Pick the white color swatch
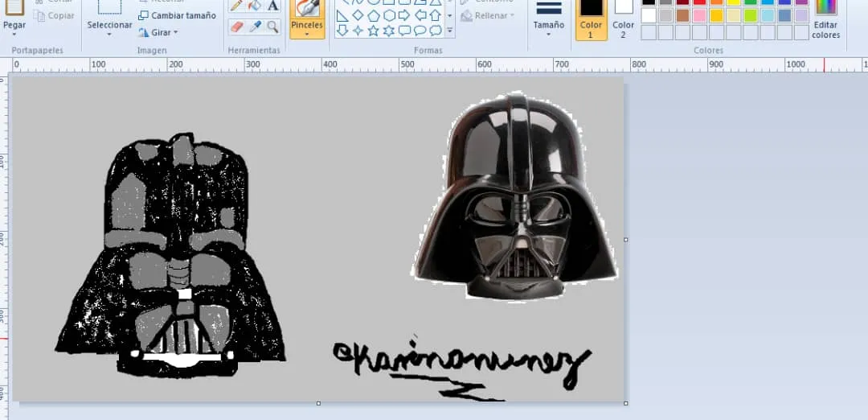 [649, 15]
